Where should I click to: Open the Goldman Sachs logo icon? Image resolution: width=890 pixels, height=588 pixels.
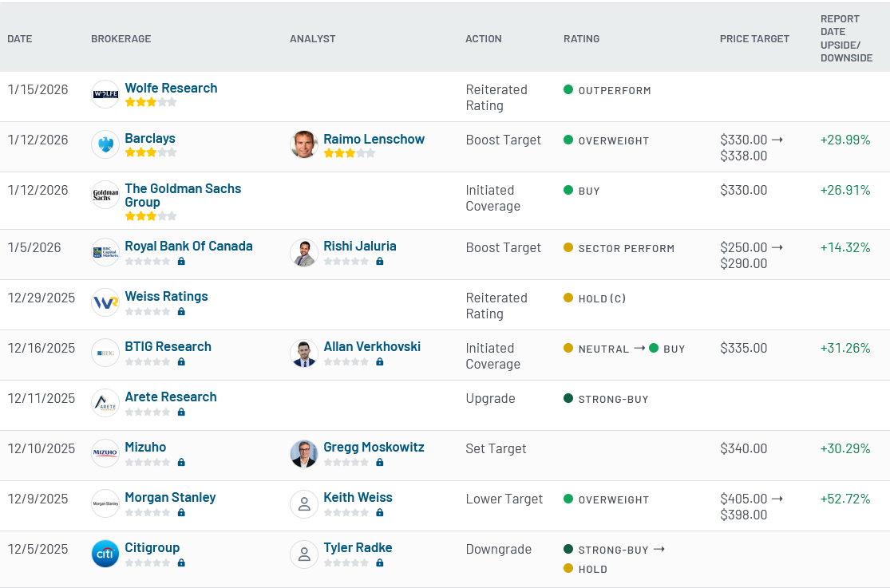[105, 195]
